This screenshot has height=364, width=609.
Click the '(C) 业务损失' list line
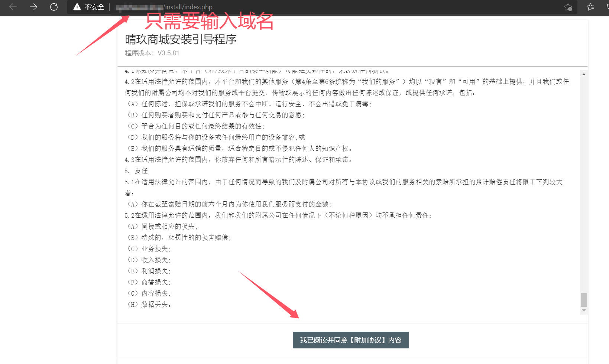(x=149, y=249)
